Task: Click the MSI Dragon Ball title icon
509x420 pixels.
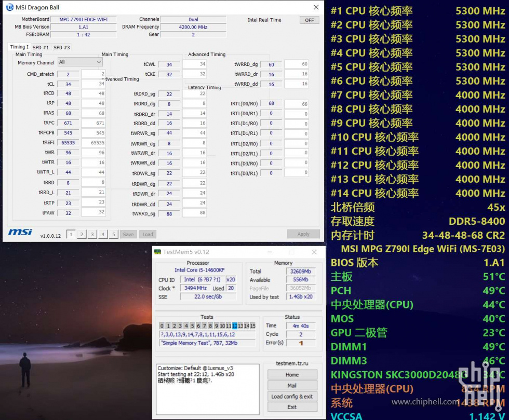Action: 10,7
